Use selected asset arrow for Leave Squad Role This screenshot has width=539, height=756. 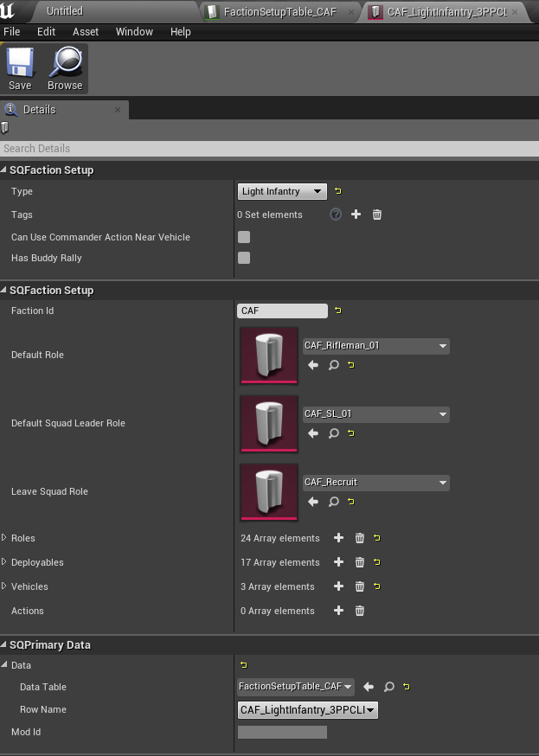point(313,502)
